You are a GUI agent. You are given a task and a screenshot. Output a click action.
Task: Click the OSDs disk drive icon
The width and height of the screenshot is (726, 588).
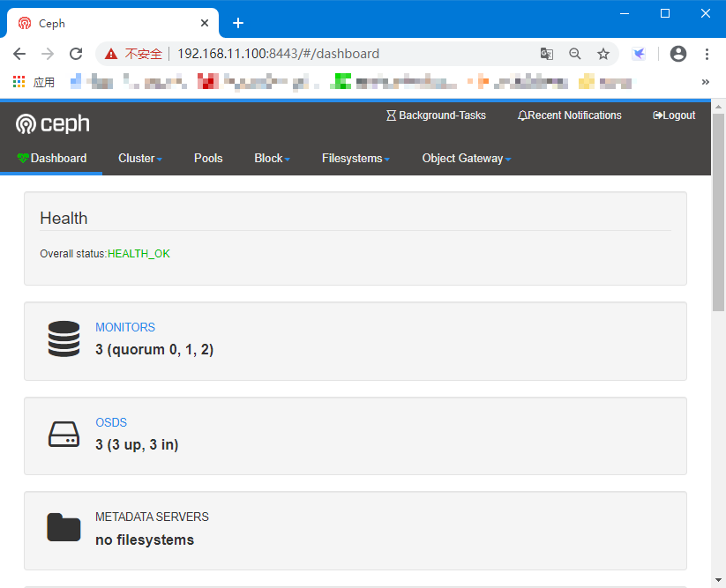[64, 435]
